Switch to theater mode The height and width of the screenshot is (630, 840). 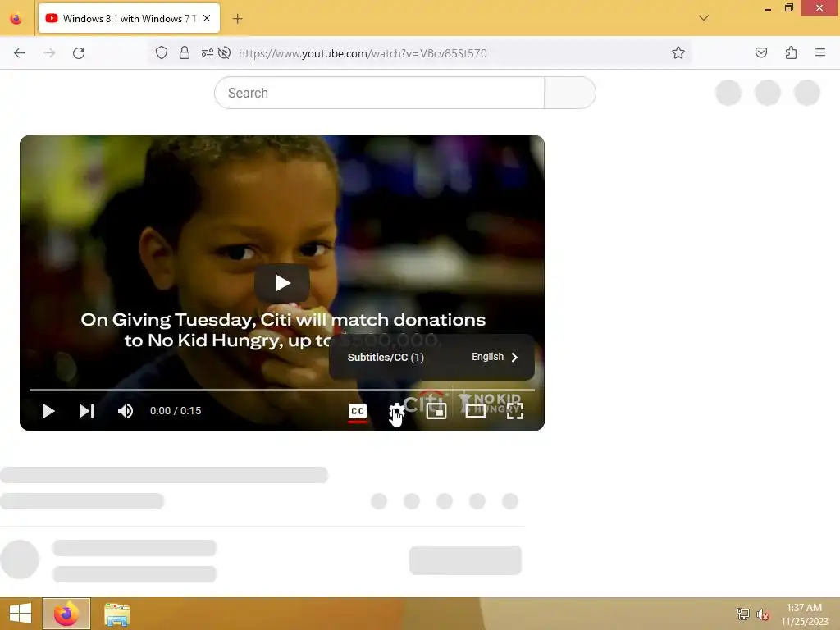(475, 411)
